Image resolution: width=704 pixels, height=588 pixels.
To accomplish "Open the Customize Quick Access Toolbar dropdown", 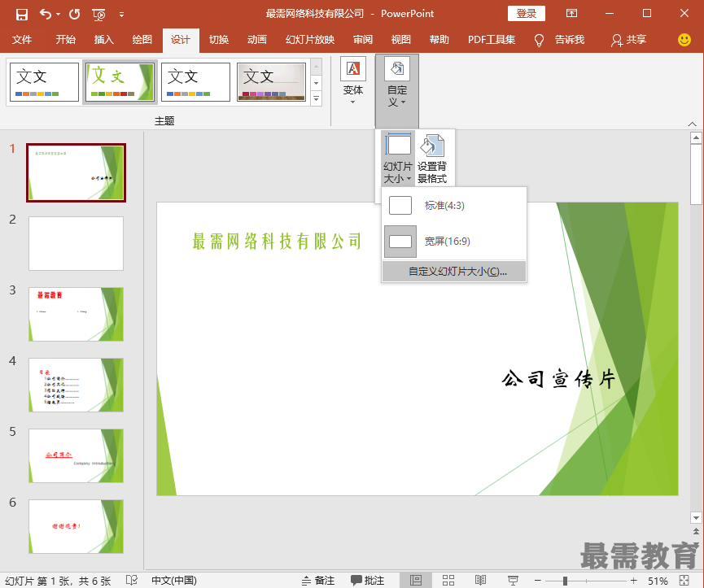I will [121, 15].
